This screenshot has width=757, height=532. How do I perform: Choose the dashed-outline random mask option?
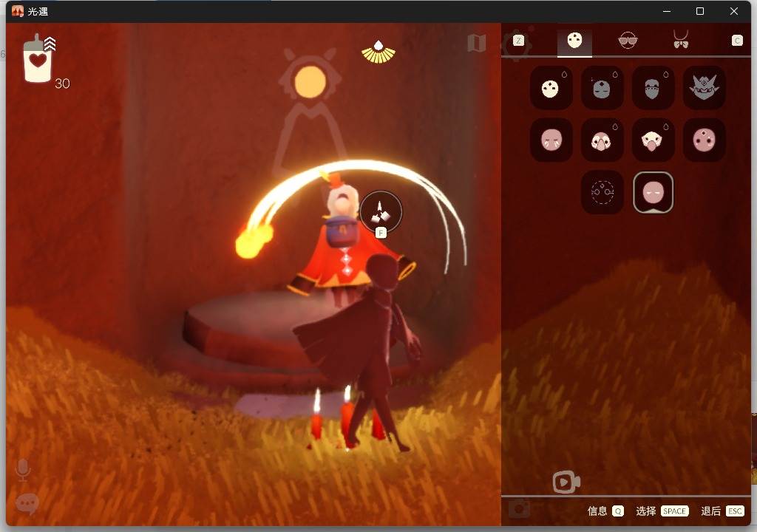click(x=602, y=192)
